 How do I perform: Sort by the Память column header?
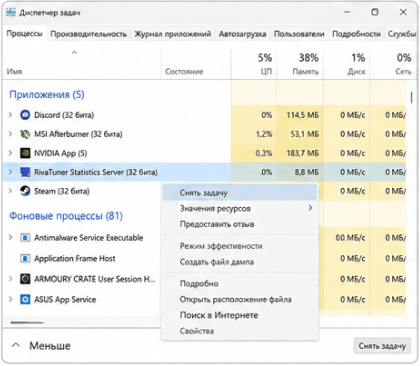click(x=300, y=64)
